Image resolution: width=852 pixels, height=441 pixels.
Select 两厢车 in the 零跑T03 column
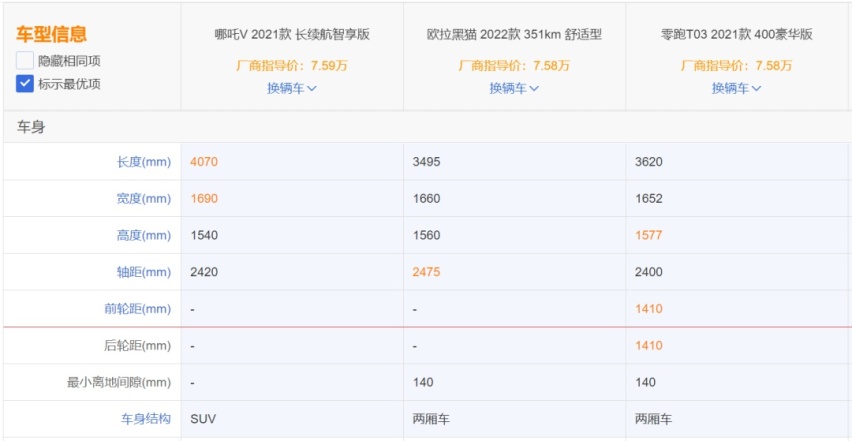click(x=653, y=419)
